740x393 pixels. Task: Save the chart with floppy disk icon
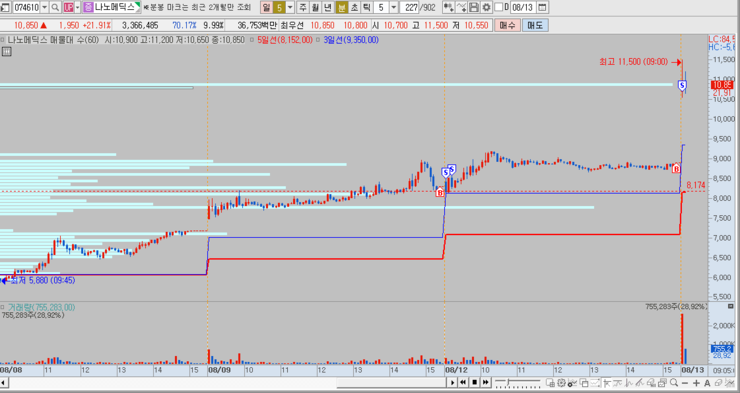pyautogui.click(x=474, y=7)
